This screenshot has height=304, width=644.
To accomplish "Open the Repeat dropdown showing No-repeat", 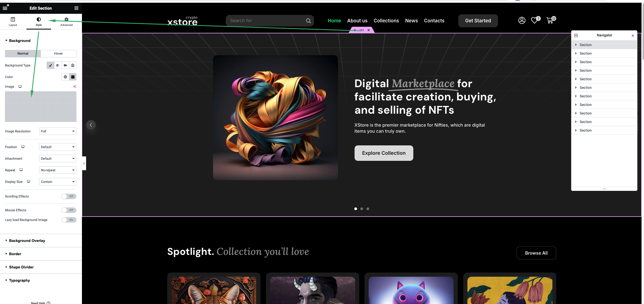I will click(x=58, y=170).
